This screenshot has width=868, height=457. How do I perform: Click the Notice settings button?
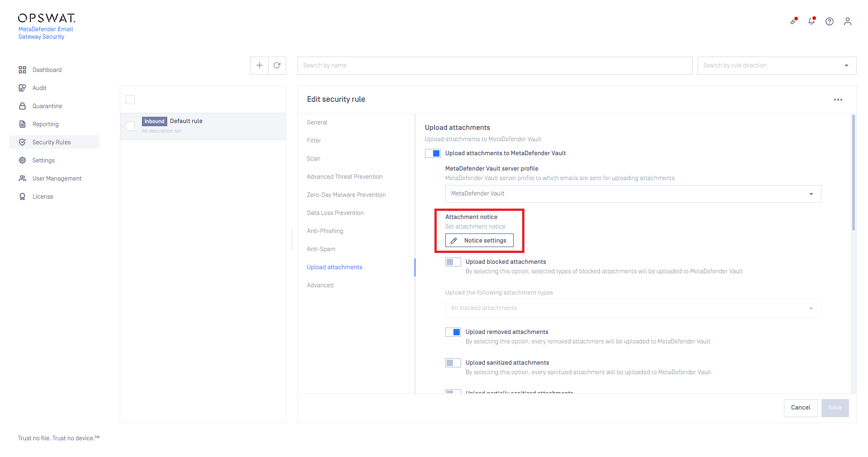tap(479, 240)
